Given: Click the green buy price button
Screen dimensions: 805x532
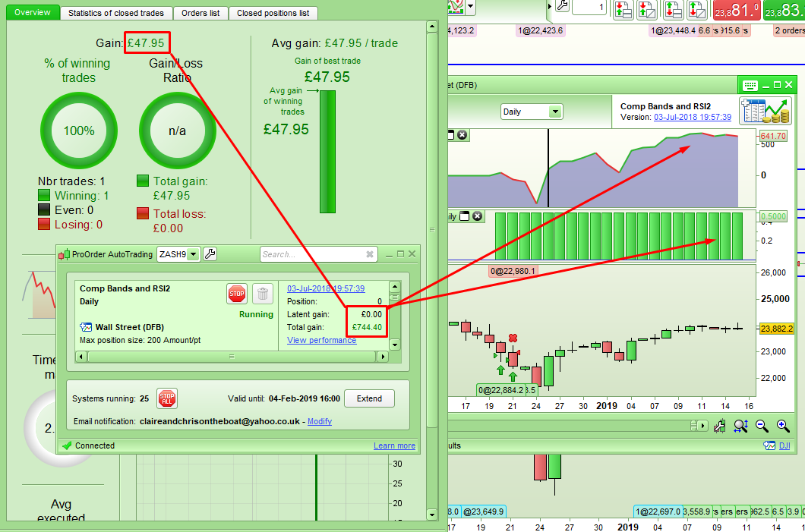Looking at the screenshot, I should [784, 10].
